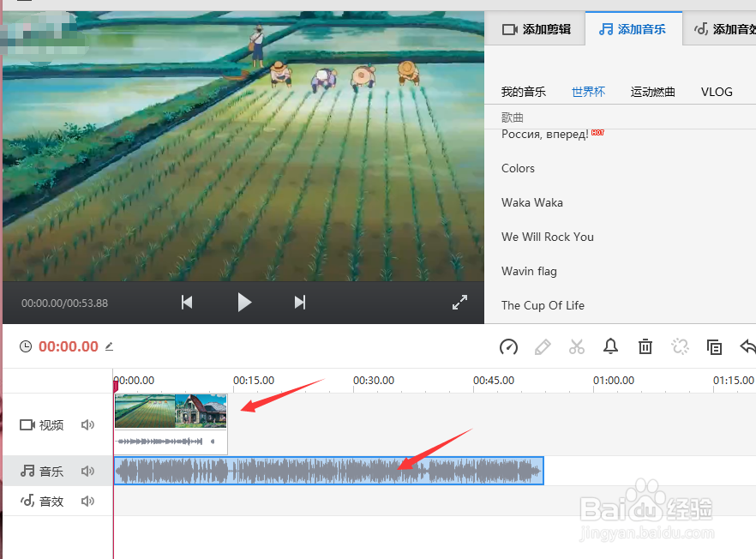This screenshot has height=559, width=756.
Task: Click the 01:00.00 mark on timeline ruler
Action: (x=614, y=380)
